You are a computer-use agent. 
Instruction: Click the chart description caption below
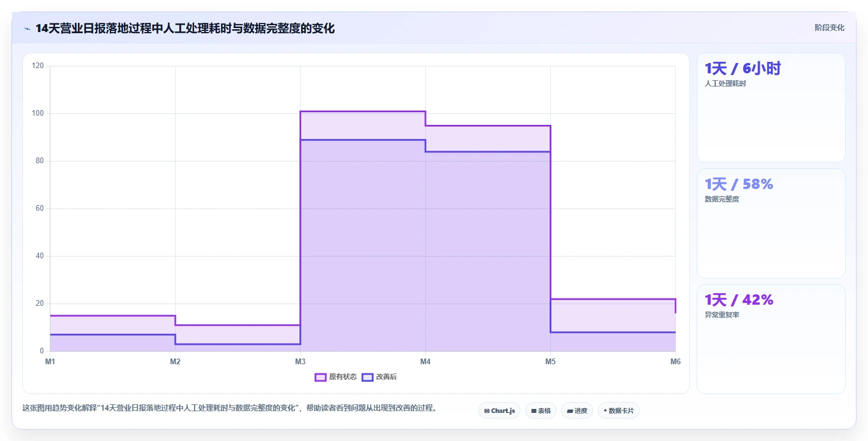point(230,408)
